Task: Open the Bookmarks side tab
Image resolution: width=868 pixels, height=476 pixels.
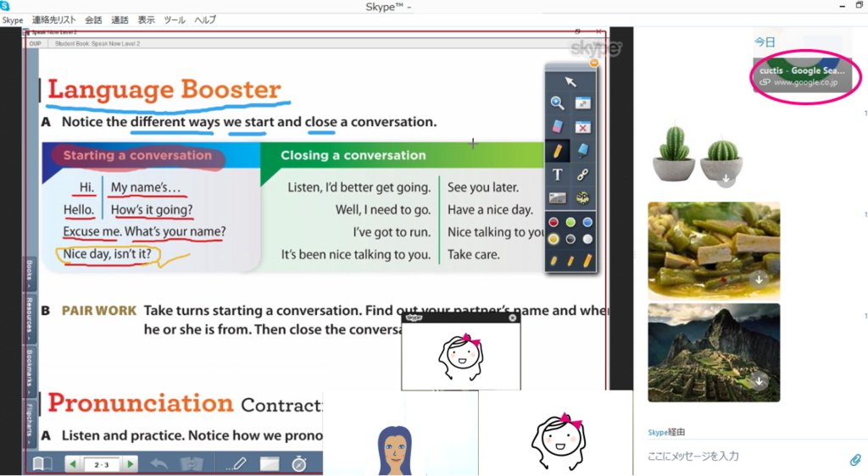Action: tap(30, 370)
